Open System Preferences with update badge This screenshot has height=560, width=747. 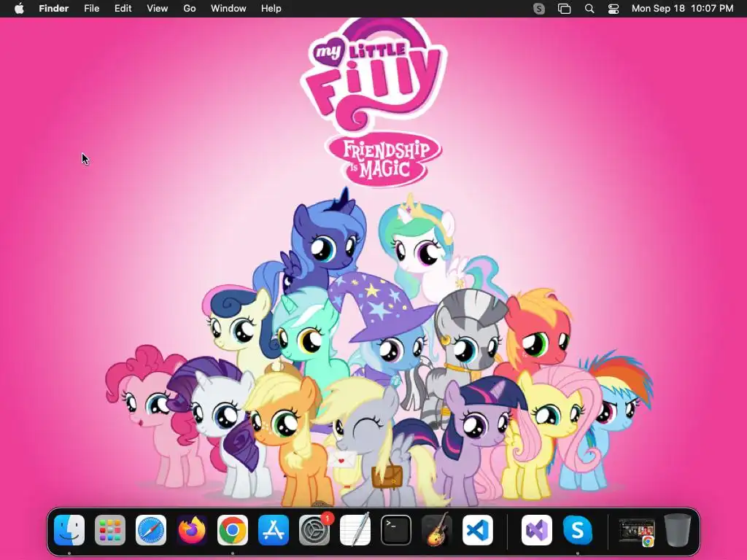click(314, 530)
